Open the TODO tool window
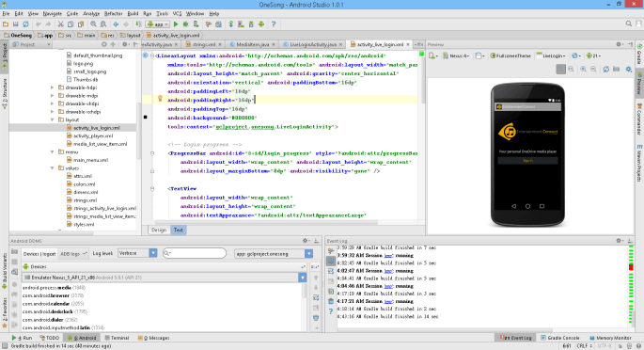Viewport: 644px width, 350px height. coord(50,338)
